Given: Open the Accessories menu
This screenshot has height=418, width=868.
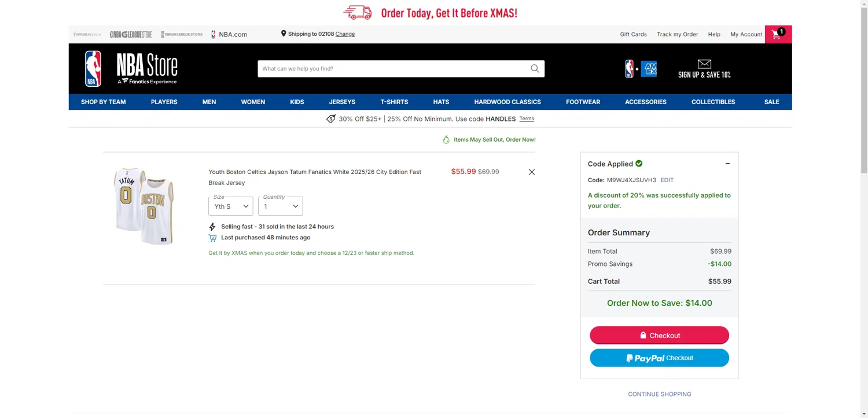Looking at the screenshot, I should [x=646, y=102].
